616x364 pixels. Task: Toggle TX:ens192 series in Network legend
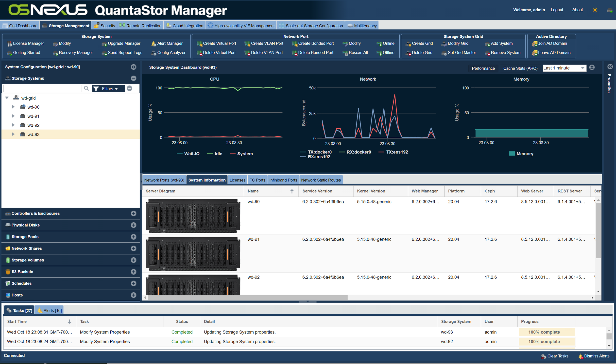click(393, 152)
